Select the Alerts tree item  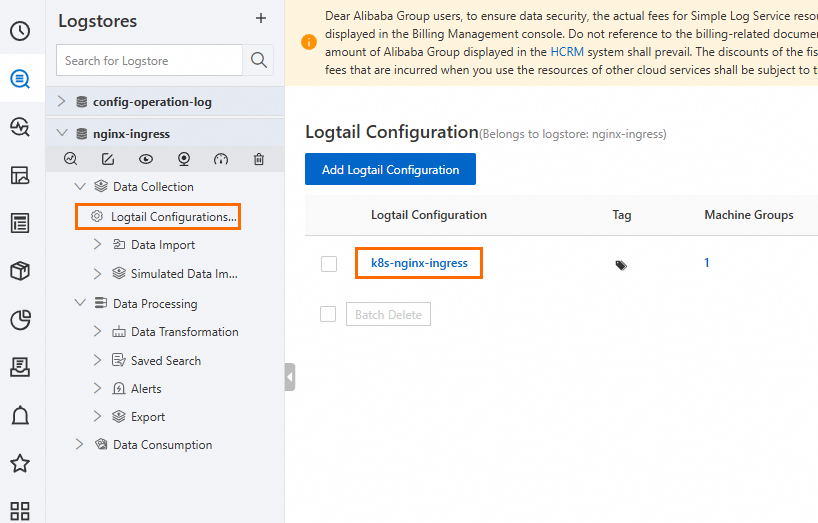tap(146, 388)
